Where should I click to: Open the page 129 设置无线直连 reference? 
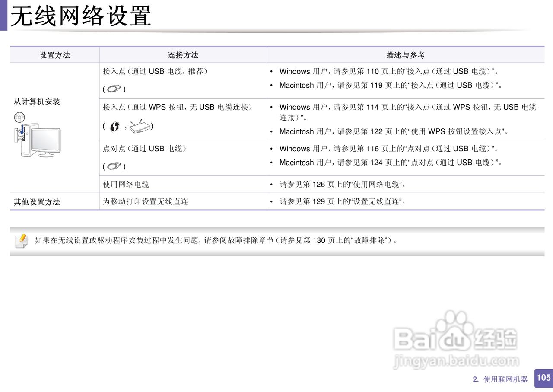point(343,201)
